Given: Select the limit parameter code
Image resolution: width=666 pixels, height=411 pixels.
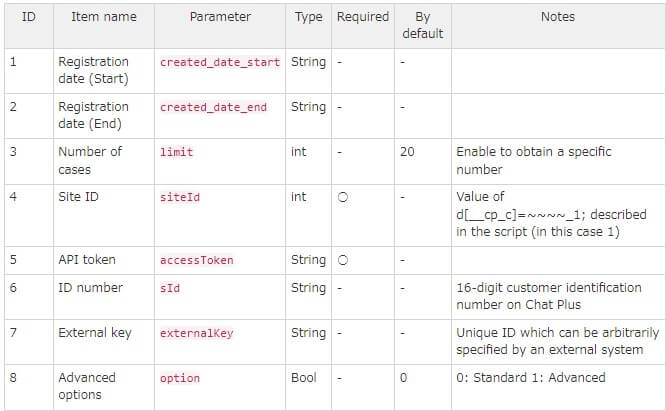Looking at the screenshot, I should (x=176, y=152).
